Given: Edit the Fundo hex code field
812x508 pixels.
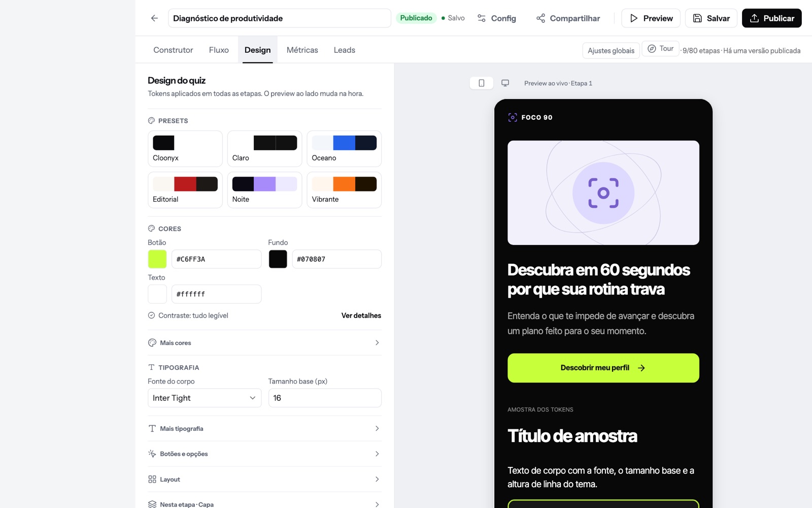Looking at the screenshot, I should coord(336,259).
